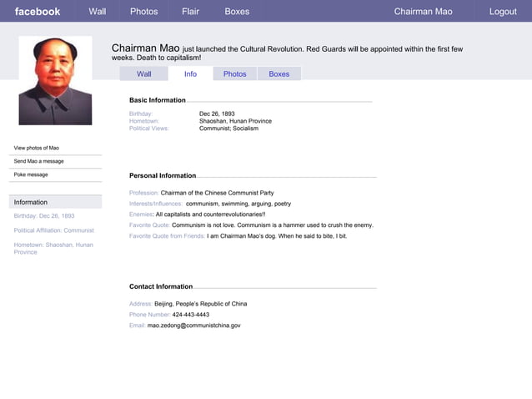Open the Boxes profile tab
Viewport: 532px width, 399px height.
[279, 73]
